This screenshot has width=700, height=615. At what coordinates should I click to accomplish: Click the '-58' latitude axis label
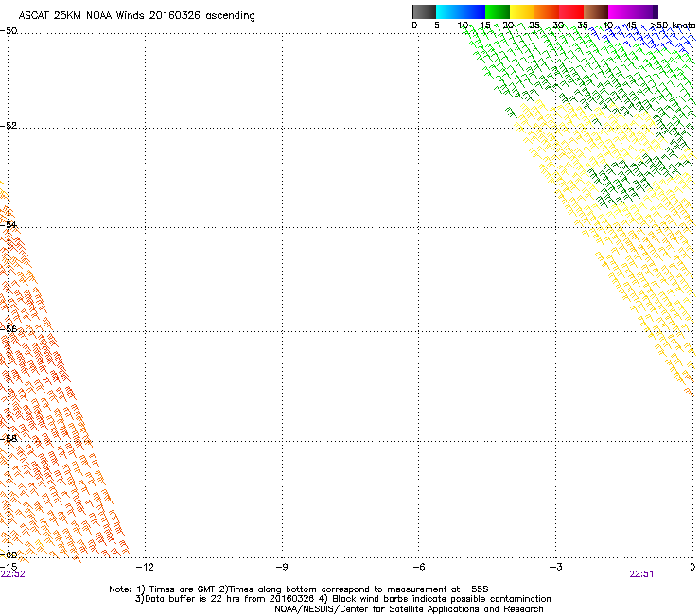tap(9, 439)
